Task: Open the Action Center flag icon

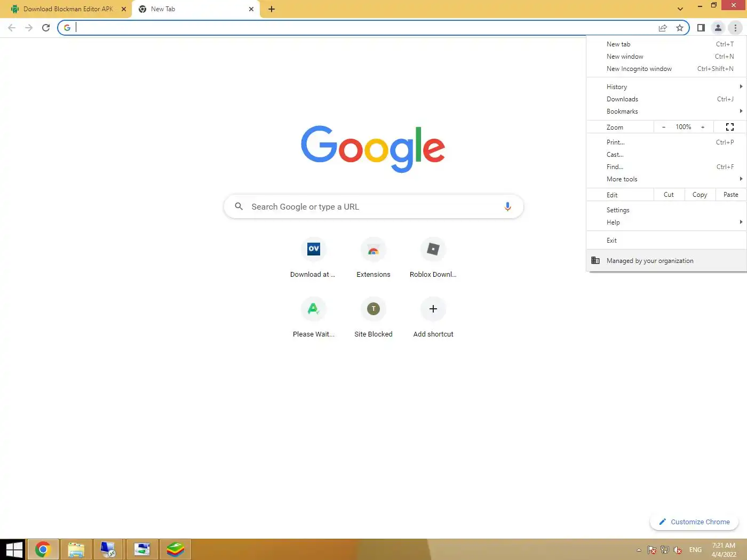Action: 652,550
